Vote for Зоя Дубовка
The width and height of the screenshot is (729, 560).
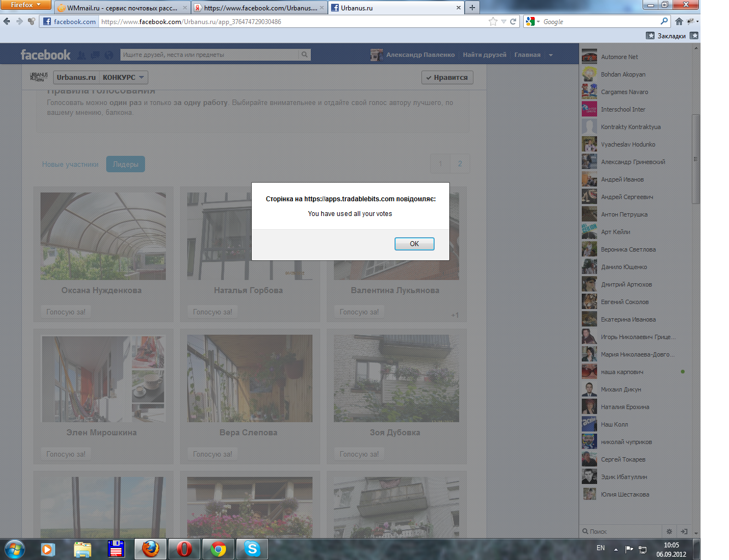(x=359, y=454)
